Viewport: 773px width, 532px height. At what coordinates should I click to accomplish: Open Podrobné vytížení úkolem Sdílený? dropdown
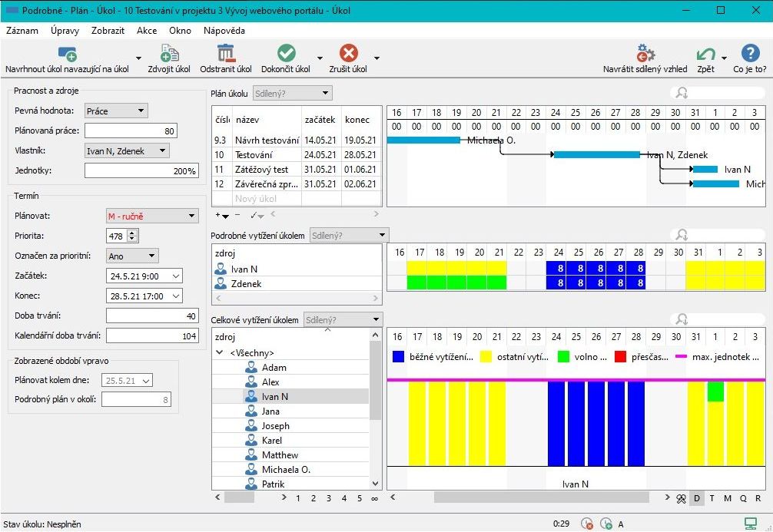click(x=349, y=236)
